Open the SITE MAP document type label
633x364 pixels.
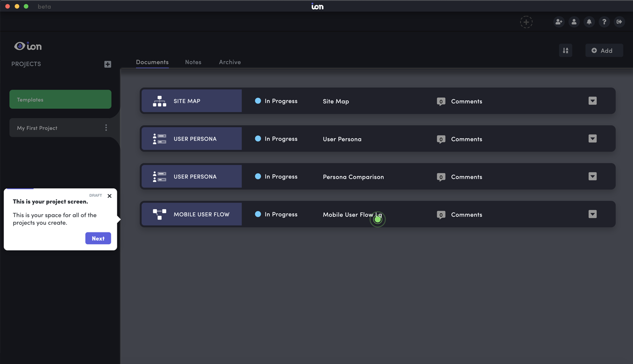[x=187, y=101]
